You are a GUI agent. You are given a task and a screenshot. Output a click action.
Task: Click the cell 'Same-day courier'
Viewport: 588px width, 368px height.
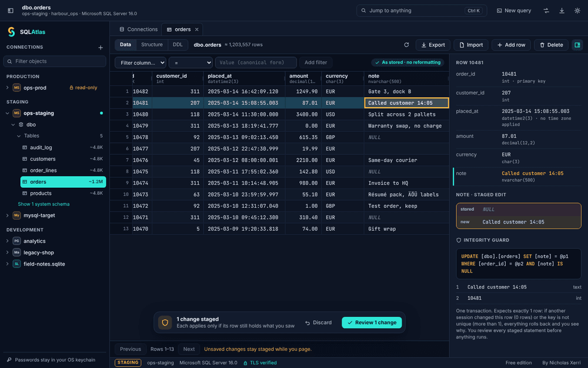(x=406, y=160)
